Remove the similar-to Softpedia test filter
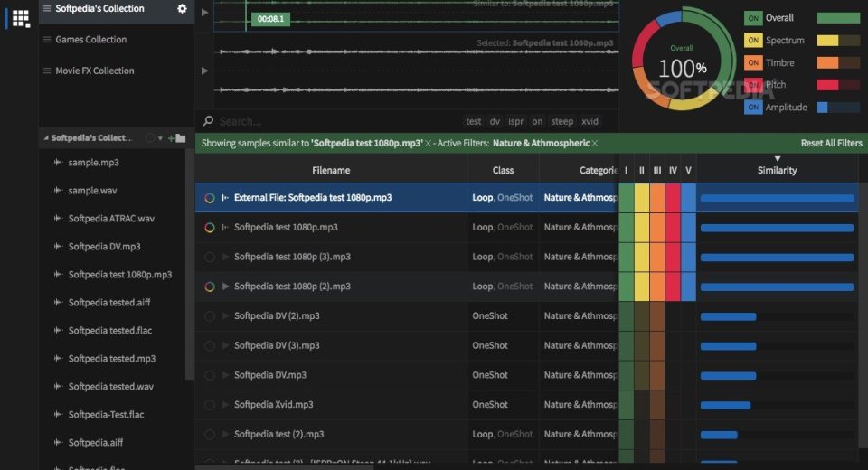This screenshot has width=868, height=470. (428, 144)
